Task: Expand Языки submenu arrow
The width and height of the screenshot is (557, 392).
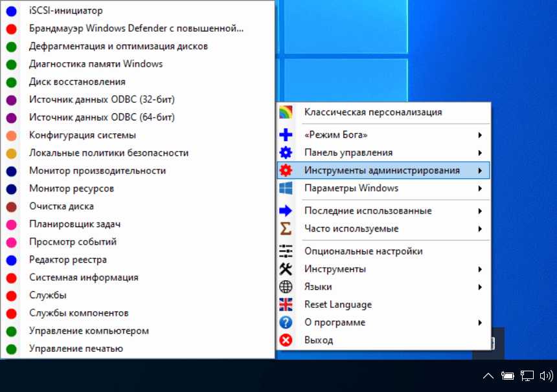Action: (x=480, y=287)
